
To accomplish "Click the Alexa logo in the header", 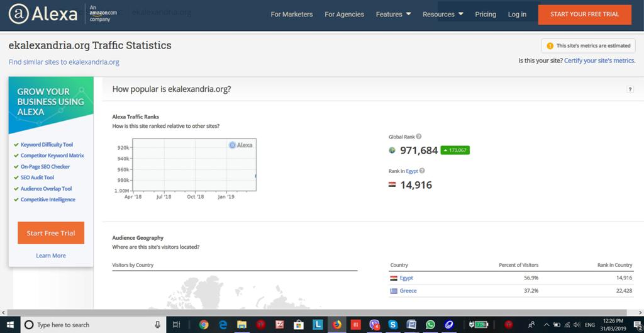I will (43, 14).
